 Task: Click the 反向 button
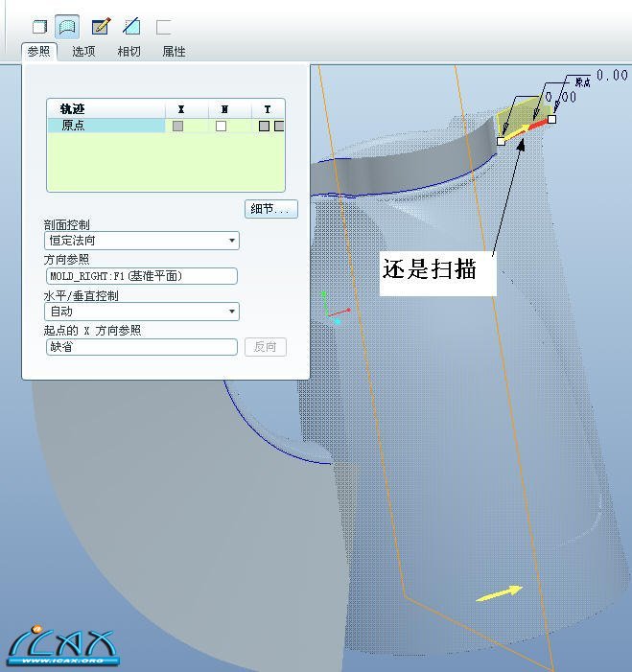click(266, 347)
